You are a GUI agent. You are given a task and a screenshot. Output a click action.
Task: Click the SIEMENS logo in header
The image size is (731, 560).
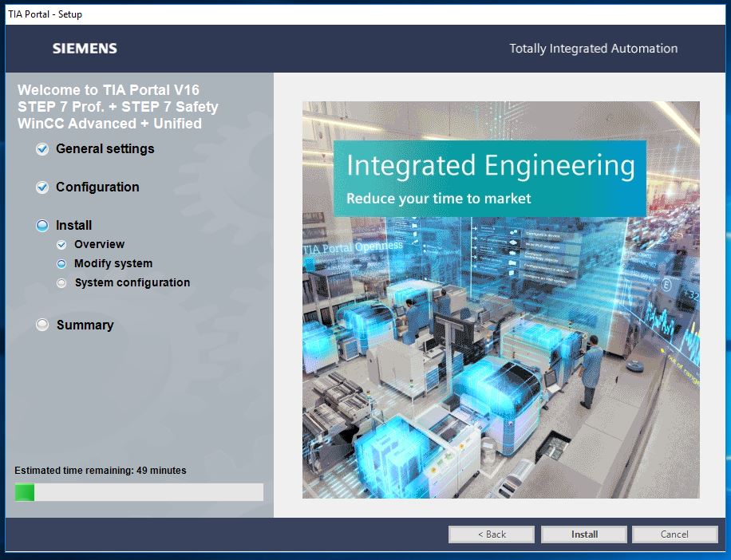click(85, 49)
